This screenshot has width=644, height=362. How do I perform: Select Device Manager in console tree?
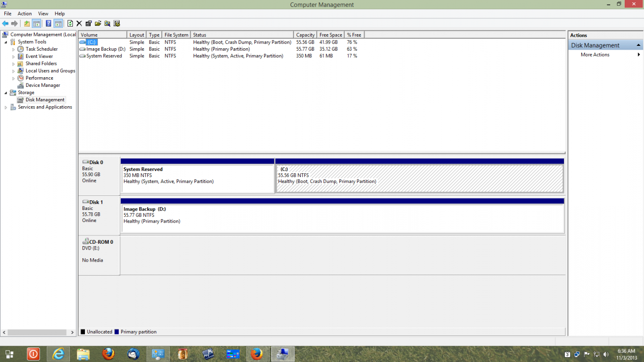pyautogui.click(x=43, y=85)
